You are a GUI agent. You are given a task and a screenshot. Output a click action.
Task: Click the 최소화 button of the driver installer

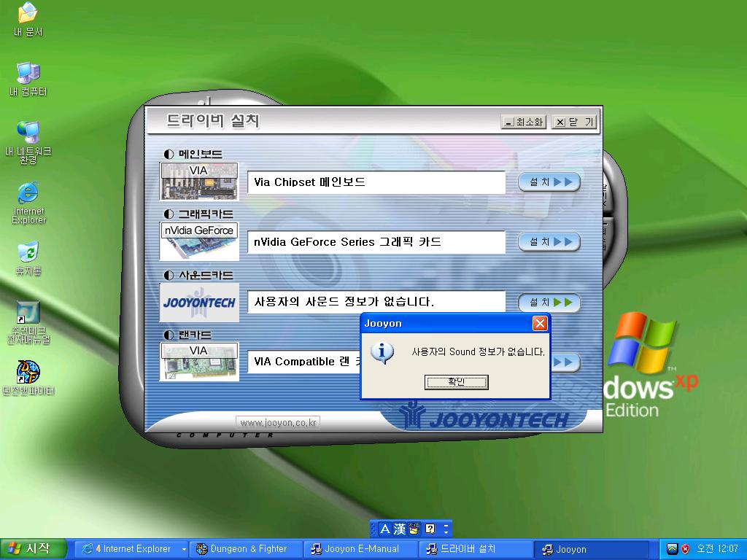pyautogui.click(x=524, y=122)
